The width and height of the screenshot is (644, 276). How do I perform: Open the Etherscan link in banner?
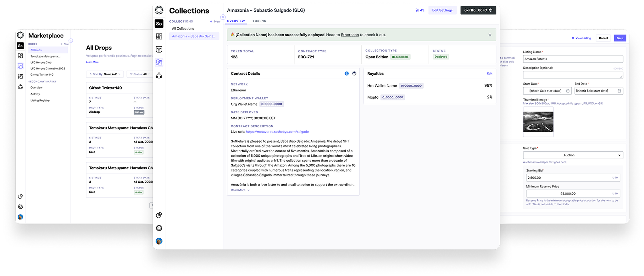350,35
